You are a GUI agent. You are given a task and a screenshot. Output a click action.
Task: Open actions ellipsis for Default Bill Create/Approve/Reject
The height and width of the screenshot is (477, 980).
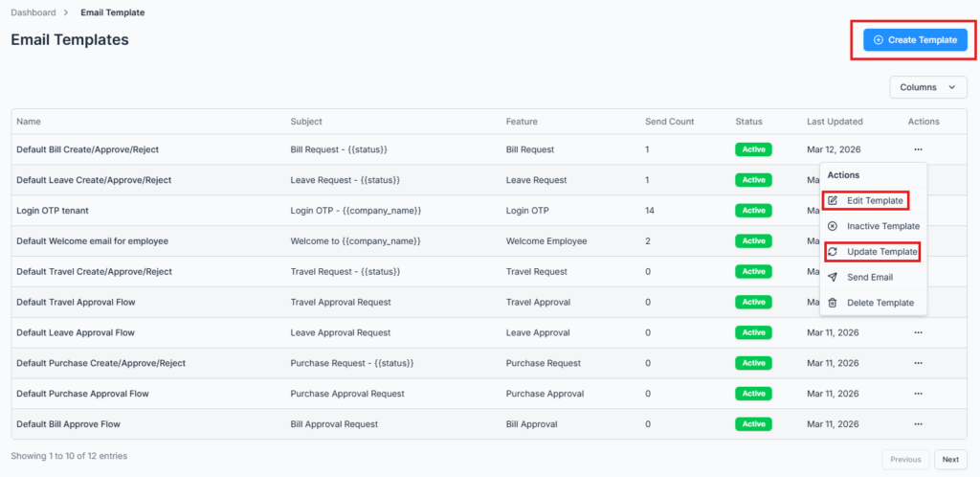pos(918,149)
